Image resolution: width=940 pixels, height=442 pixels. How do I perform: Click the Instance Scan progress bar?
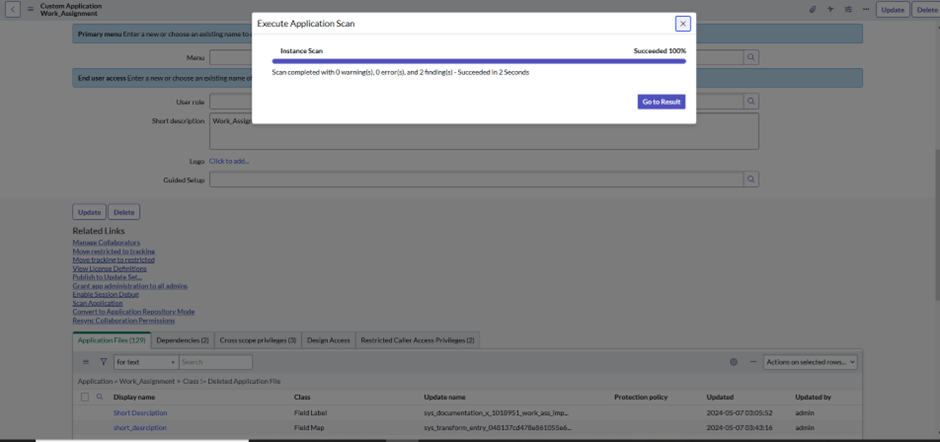(x=479, y=61)
